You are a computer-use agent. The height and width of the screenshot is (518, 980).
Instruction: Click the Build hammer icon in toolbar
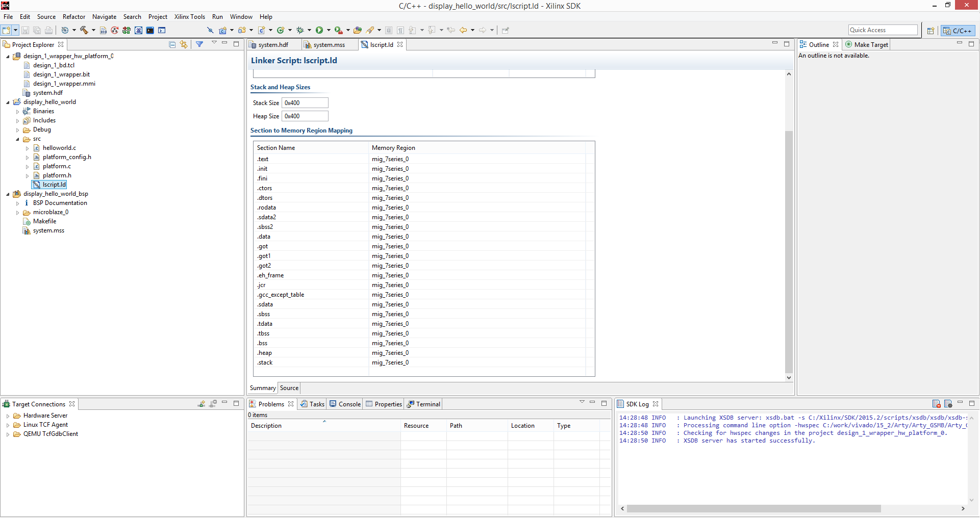(x=84, y=30)
